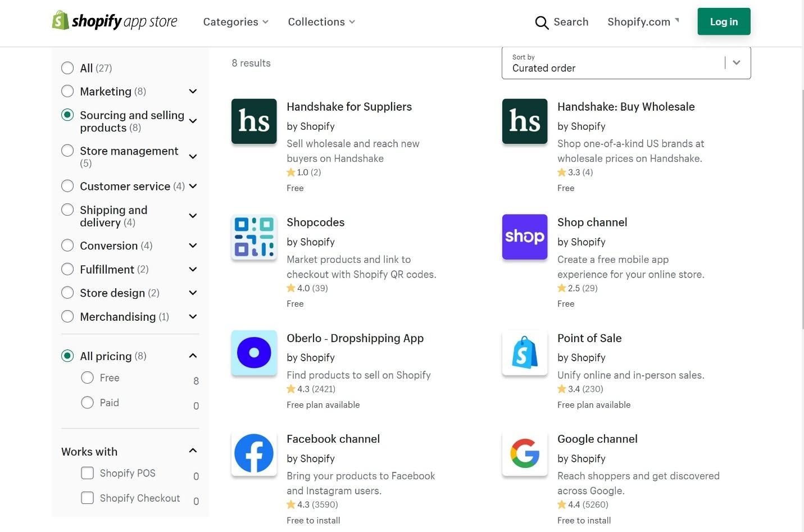Select the Free pricing radio button

(x=87, y=378)
